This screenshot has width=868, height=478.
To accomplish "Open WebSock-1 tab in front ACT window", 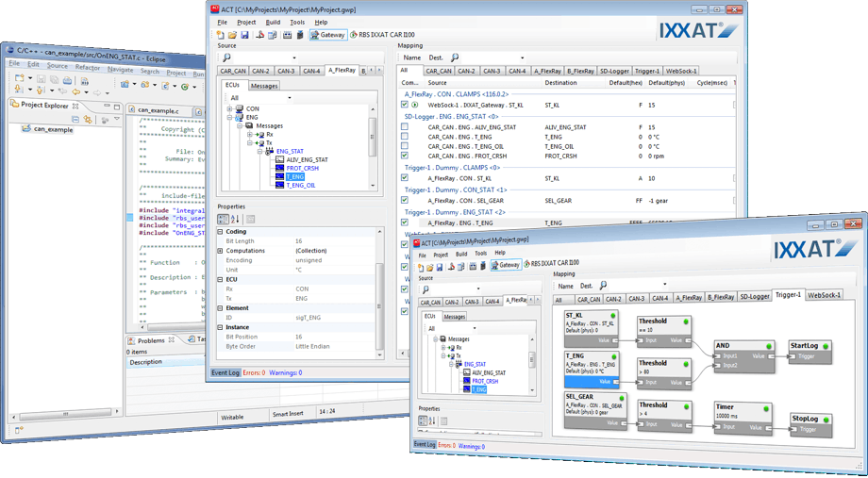I will coord(824,295).
